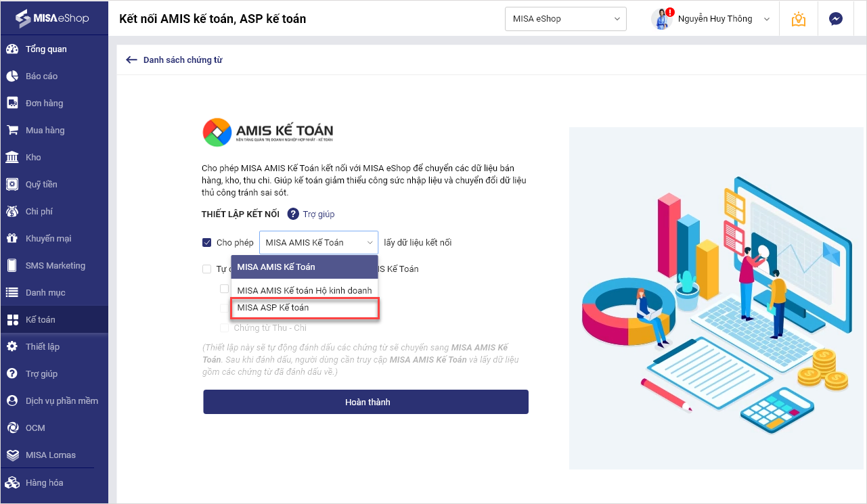Viewport: 867px width, 504px height.
Task: Click the back arrow beside Danh sách chứng từ
Action: pos(131,60)
